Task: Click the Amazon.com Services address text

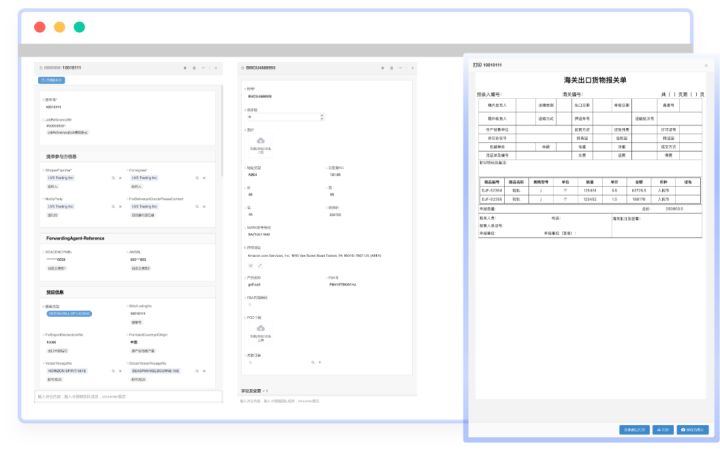Action: pyautogui.click(x=315, y=255)
